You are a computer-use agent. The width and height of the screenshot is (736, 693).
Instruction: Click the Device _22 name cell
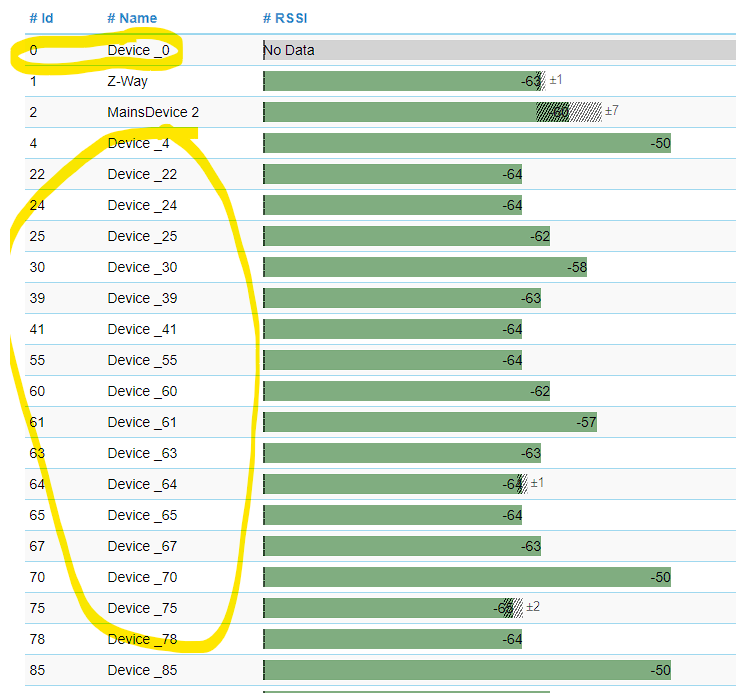pyautogui.click(x=142, y=174)
